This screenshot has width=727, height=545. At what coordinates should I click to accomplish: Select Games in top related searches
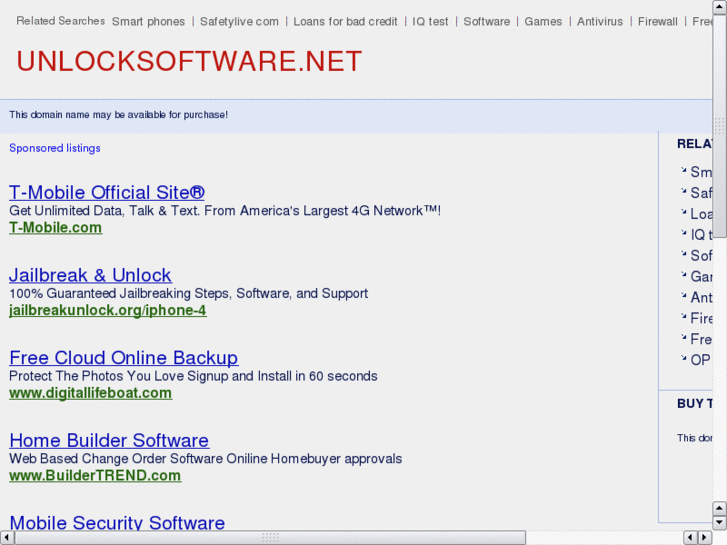pos(543,22)
